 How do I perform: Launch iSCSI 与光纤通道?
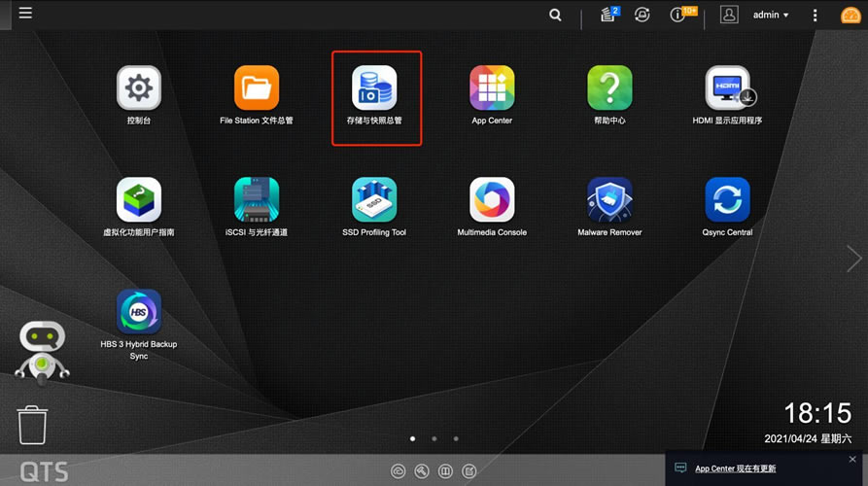click(x=257, y=200)
